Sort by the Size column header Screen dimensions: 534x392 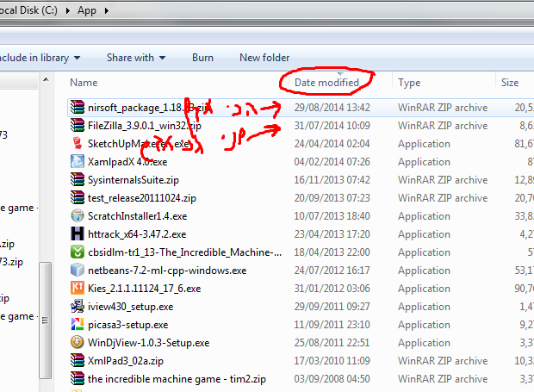[510, 83]
